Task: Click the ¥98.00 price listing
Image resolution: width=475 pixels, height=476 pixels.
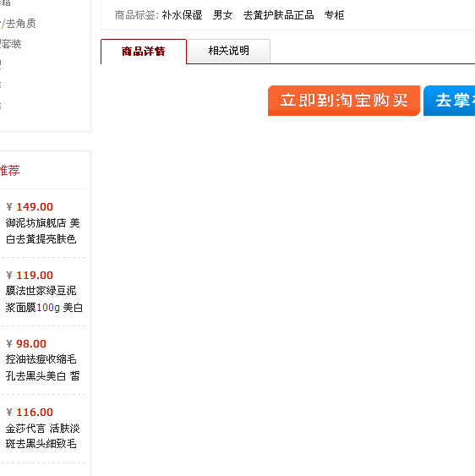Action: (x=26, y=343)
